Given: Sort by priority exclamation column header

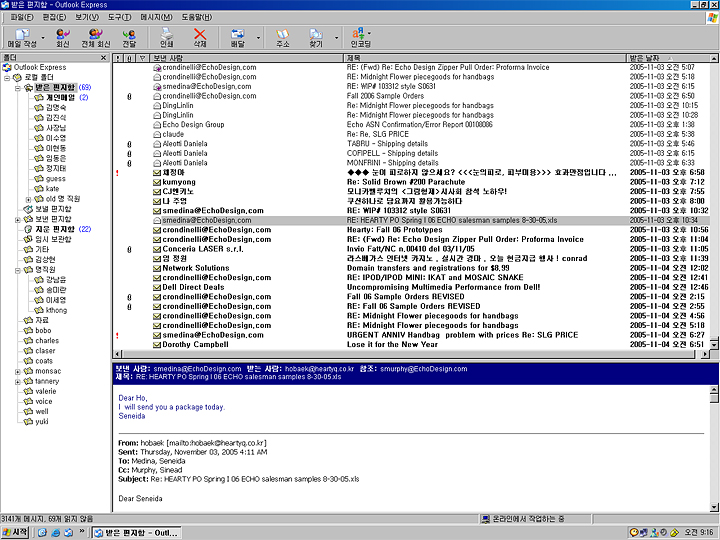Looking at the screenshot, I should pos(118,58).
